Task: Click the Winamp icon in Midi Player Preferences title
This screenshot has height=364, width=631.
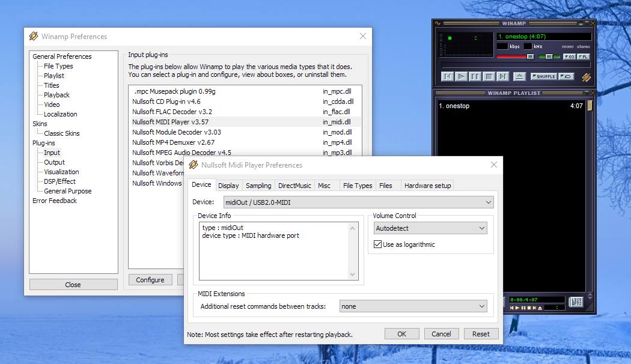Action: click(x=194, y=165)
